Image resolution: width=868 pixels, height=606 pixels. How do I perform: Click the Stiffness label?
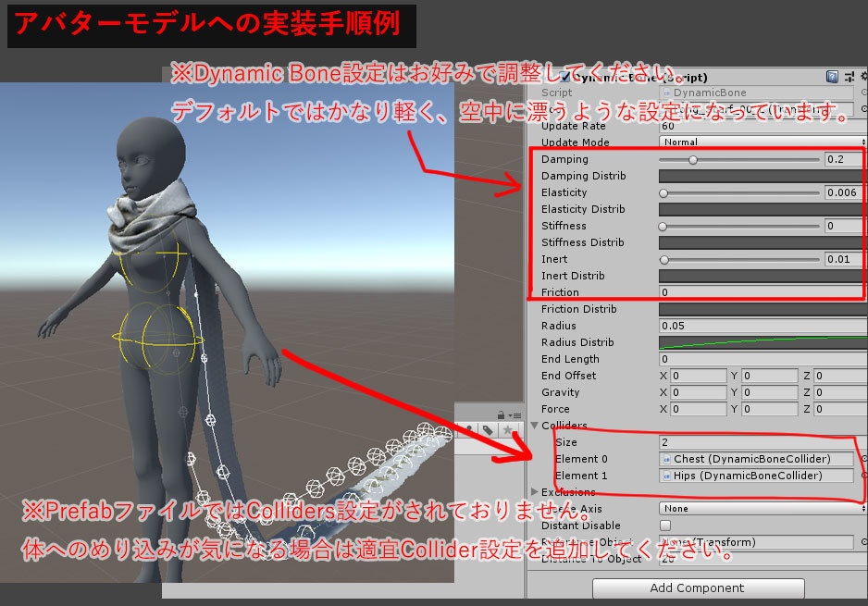click(564, 226)
